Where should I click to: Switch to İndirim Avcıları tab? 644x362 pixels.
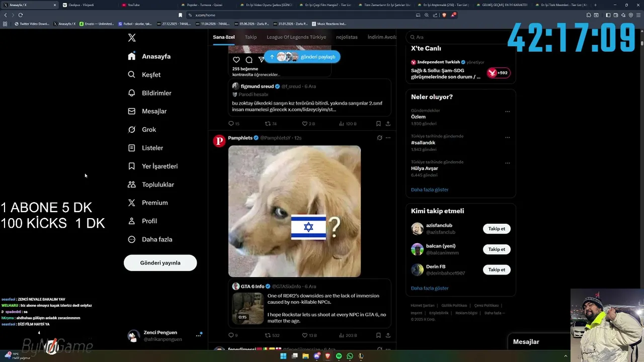pos(382,37)
